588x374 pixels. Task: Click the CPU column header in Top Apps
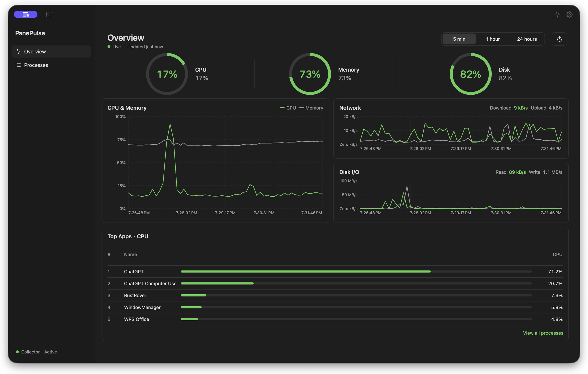point(557,255)
